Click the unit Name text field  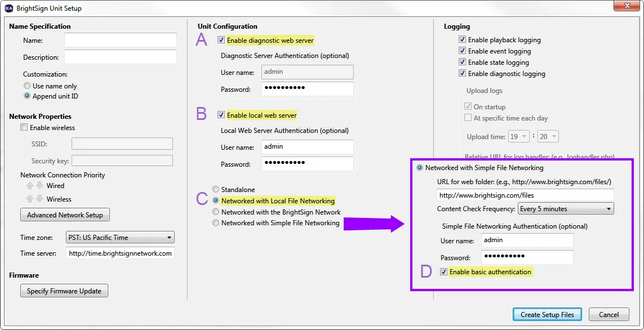tap(120, 40)
